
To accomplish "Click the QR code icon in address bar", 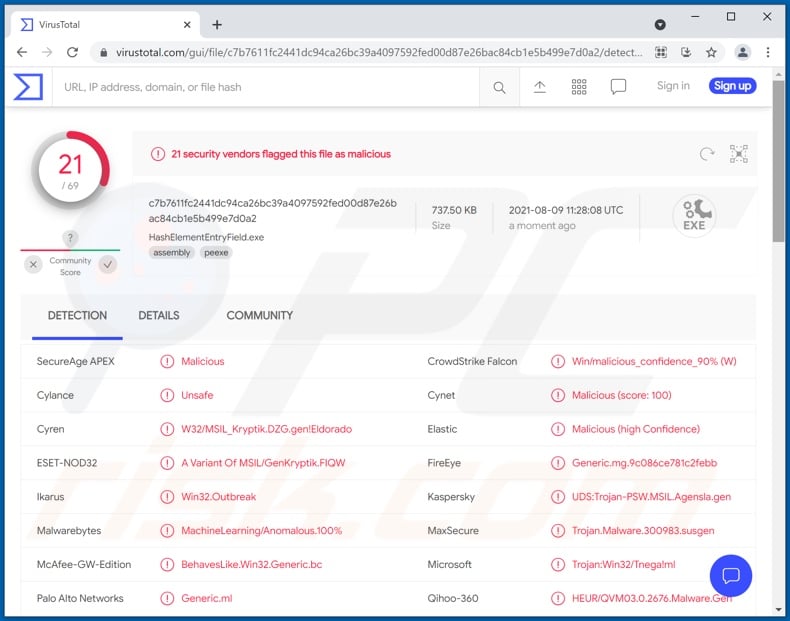I will pyautogui.click(x=661, y=52).
